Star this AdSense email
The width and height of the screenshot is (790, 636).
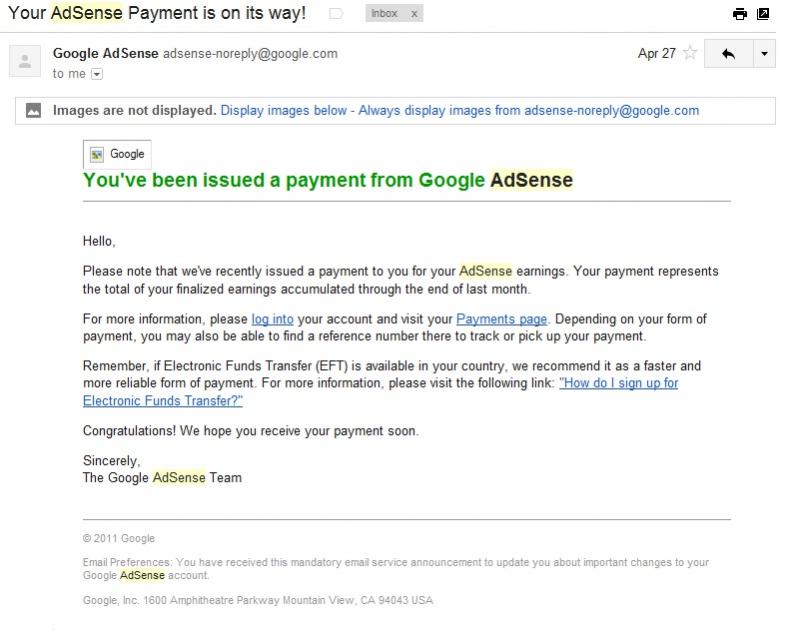point(690,52)
